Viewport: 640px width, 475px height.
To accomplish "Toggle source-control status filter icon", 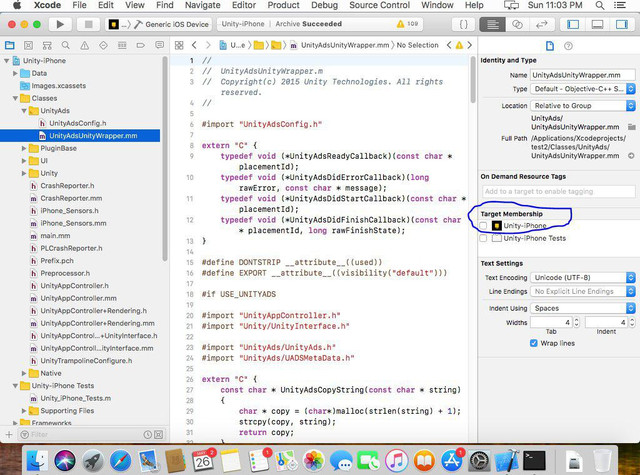I will (x=159, y=435).
